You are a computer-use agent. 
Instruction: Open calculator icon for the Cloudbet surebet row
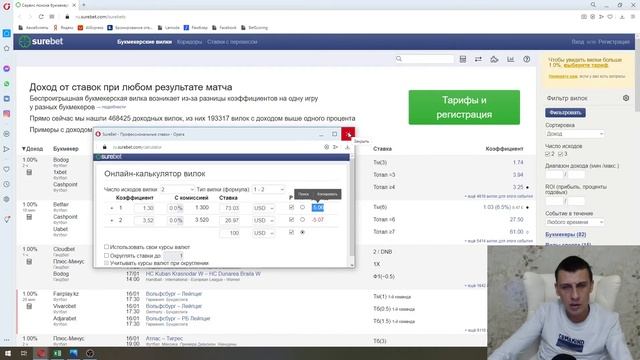click(29, 261)
